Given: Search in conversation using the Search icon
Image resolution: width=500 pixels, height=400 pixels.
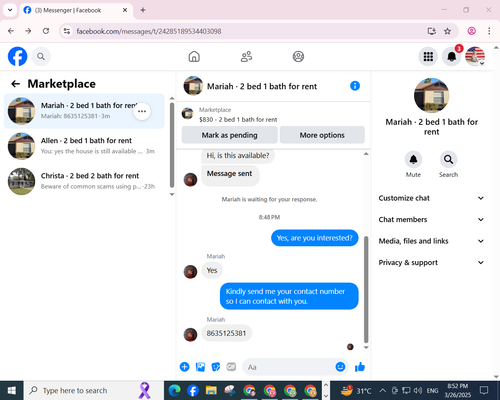Looking at the screenshot, I should [448, 160].
